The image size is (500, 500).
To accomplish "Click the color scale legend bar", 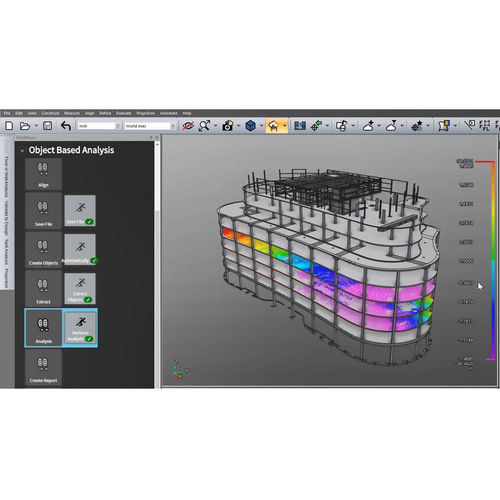I will [x=493, y=260].
